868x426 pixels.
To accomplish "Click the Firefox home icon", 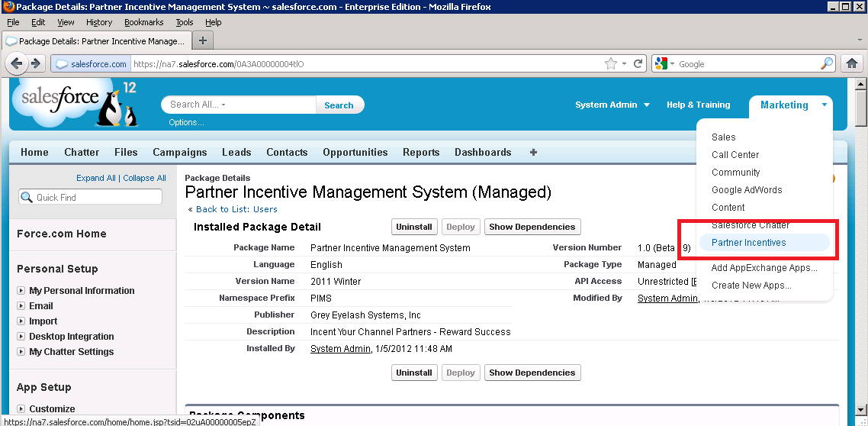I will pyautogui.click(x=854, y=64).
